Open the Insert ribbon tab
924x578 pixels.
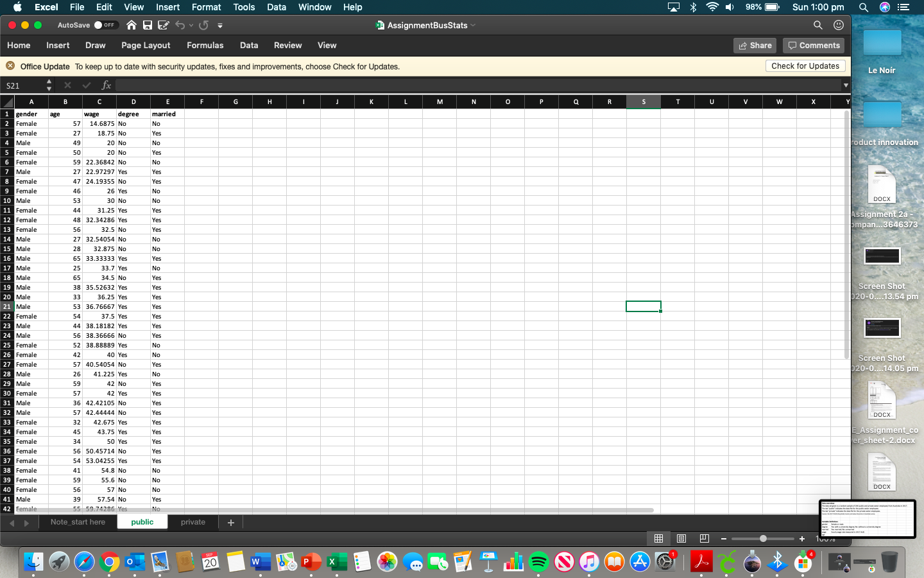(x=58, y=45)
